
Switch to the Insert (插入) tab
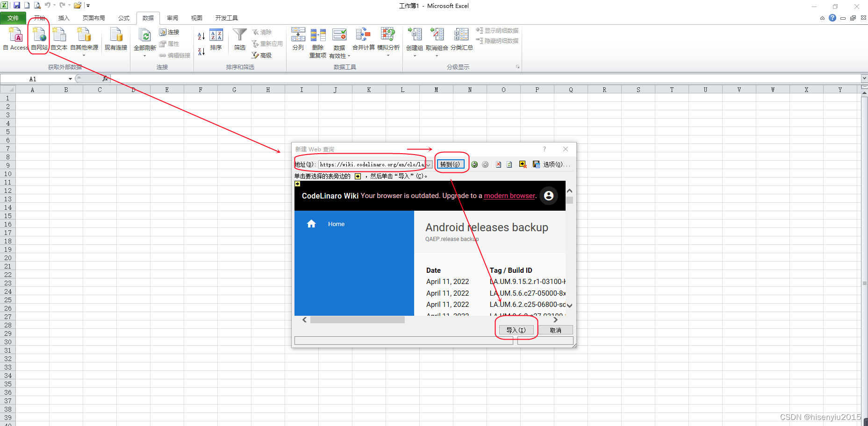(x=64, y=18)
